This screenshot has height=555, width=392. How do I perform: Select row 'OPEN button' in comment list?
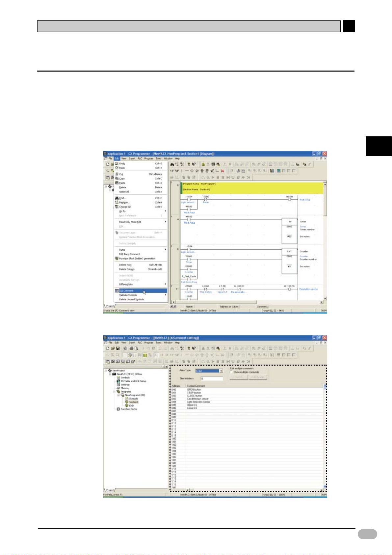pyautogui.click(x=247, y=390)
